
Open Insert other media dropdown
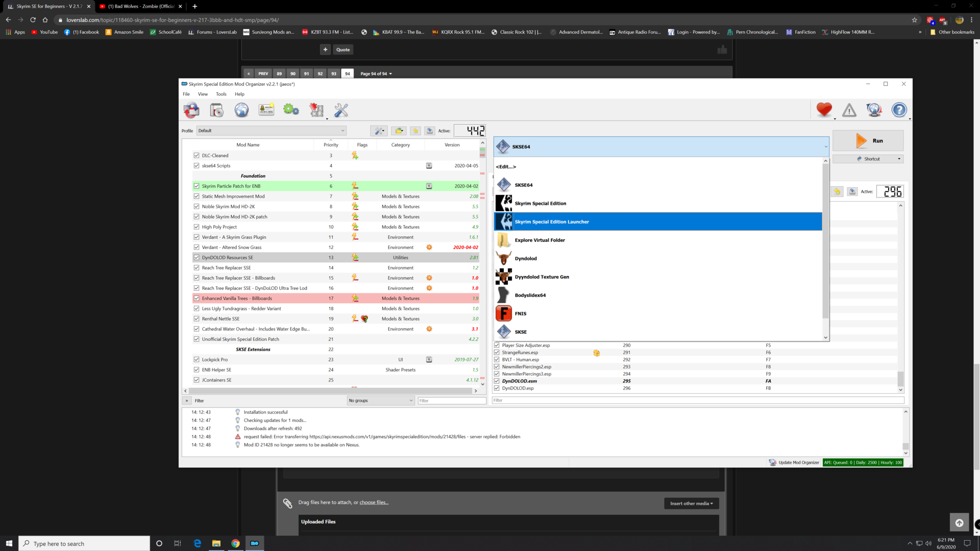(x=692, y=504)
